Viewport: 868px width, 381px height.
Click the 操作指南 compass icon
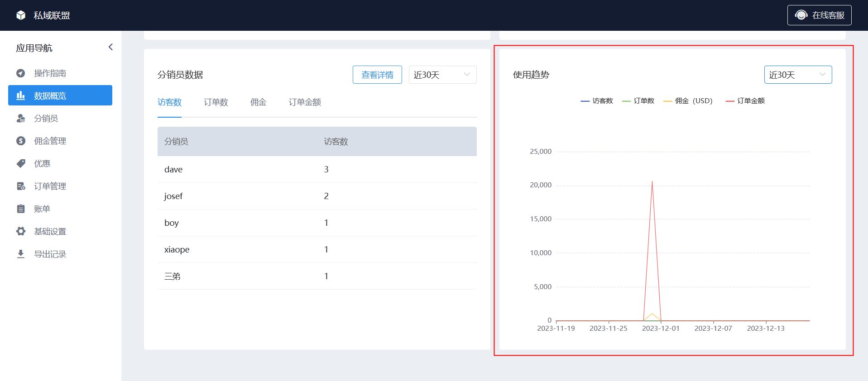tap(21, 73)
